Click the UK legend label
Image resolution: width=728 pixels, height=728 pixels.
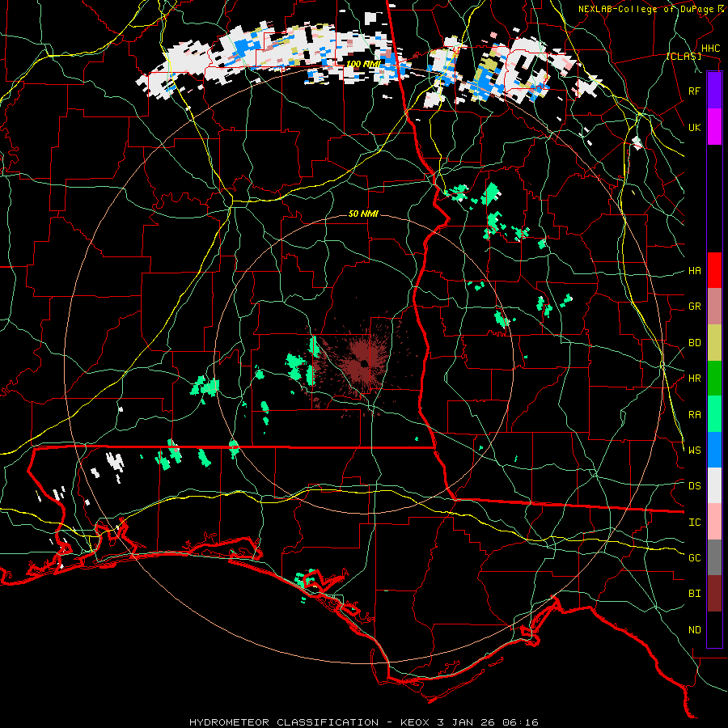pyautogui.click(x=694, y=127)
